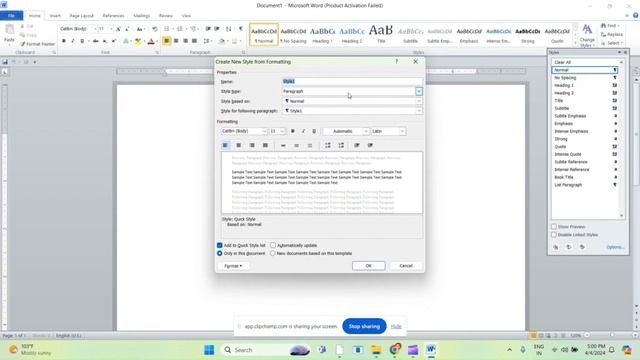
Task: Click the Underline icon in the dialog Formatting row
Action: point(314,131)
